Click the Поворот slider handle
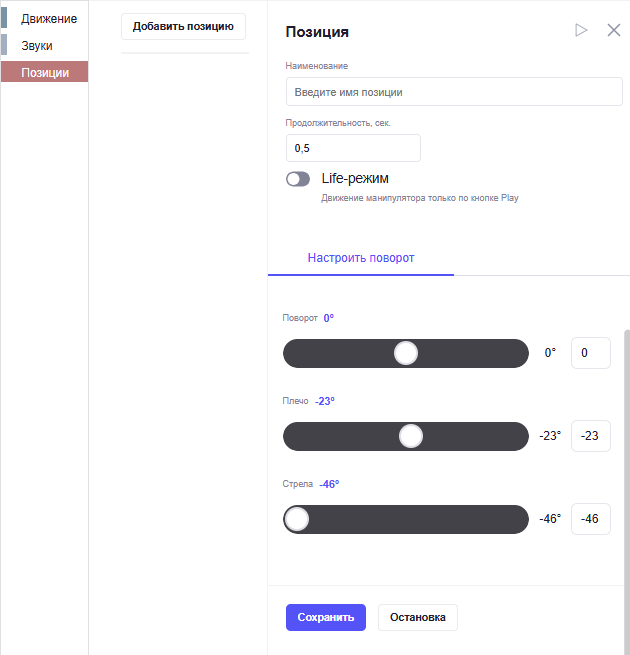The height and width of the screenshot is (655, 630). (x=406, y=353)
